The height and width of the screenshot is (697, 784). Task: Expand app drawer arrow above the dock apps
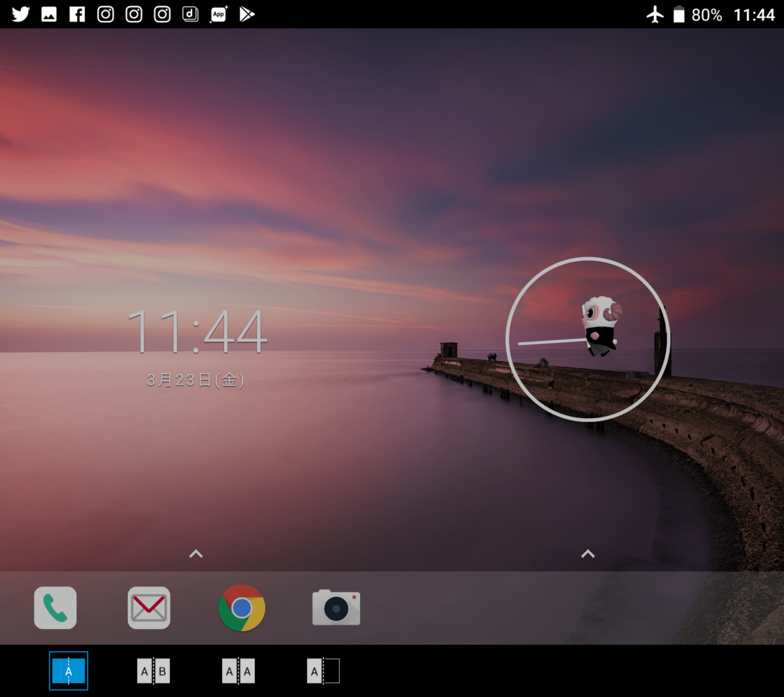click(196, 554)
